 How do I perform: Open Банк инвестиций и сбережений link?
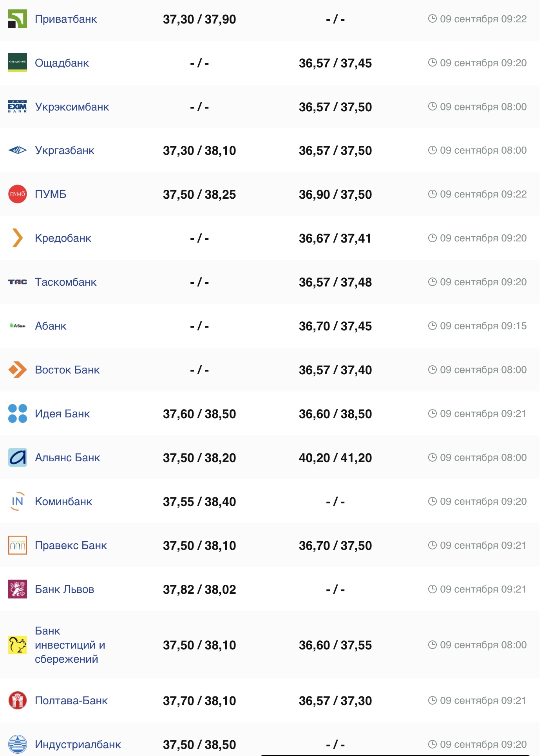[x=70, y=645]
